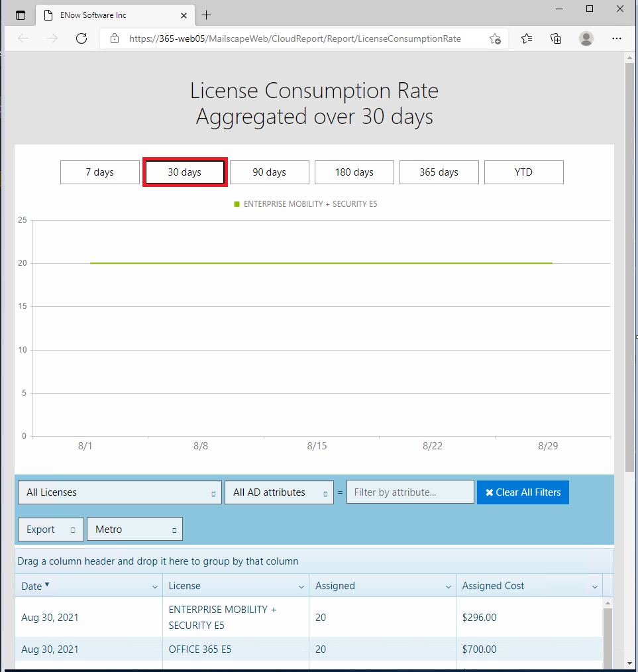This screenshot has height=672, width=638.
Task: Click the Filter by attribute field
Action: [411, 492]
